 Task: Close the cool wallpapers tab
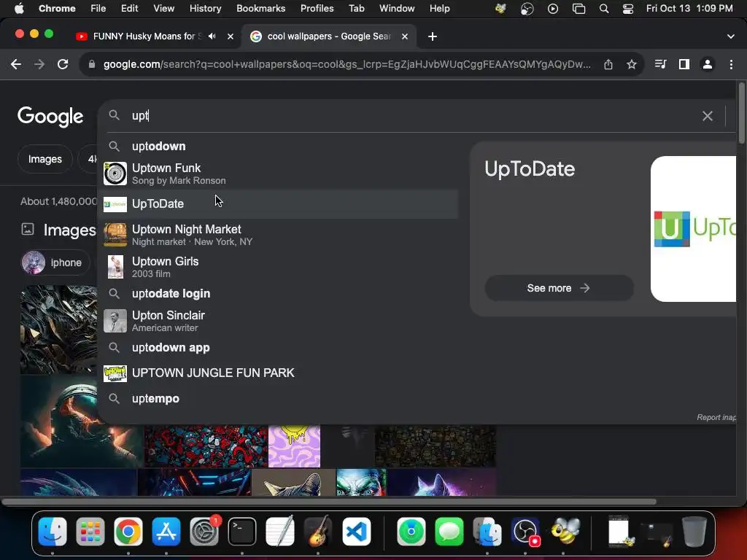pos(404,36)
